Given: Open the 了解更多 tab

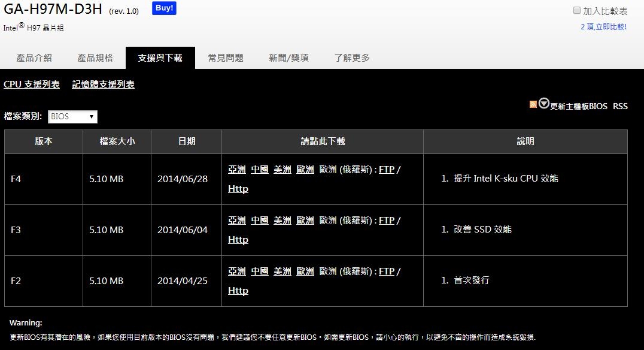Looking at the screenshot, I should click(352, 58).
